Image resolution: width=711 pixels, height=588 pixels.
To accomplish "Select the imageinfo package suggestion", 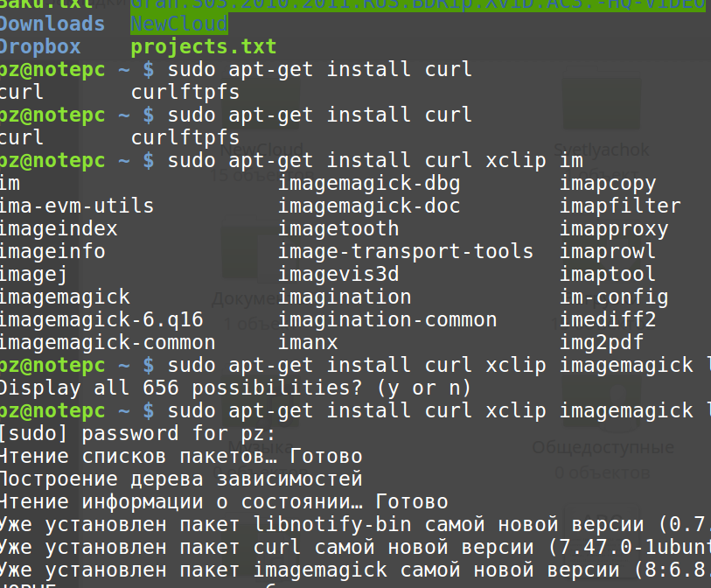I will 52,251.
